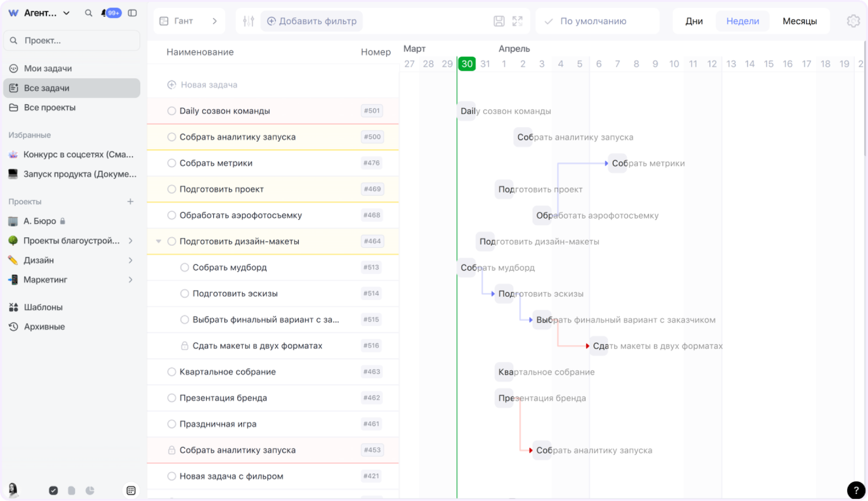Screen dimensions: 868x501
Task: Open the Агент workspace dropdown
Action: (x=66, y=13)
